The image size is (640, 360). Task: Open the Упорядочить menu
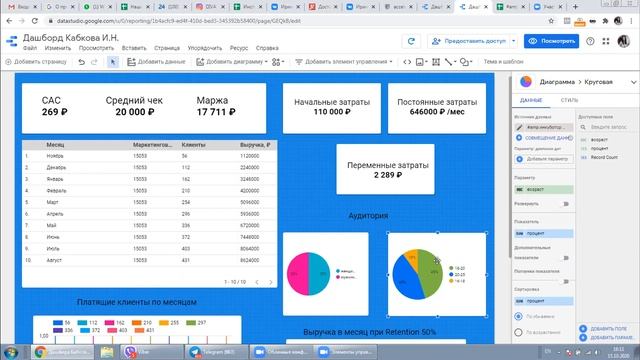(204, 48)
